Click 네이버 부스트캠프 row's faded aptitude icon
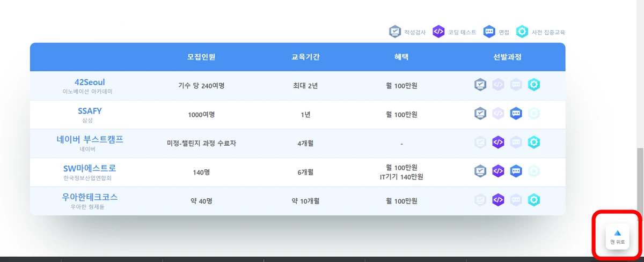This screenshot has width=644, height=262. click(x=480, y=143)
